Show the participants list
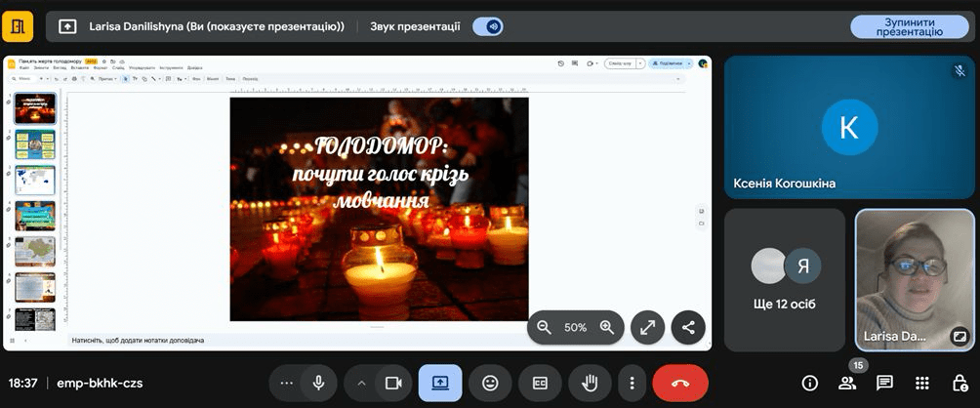The image size is (980, 408). point(846,384)
